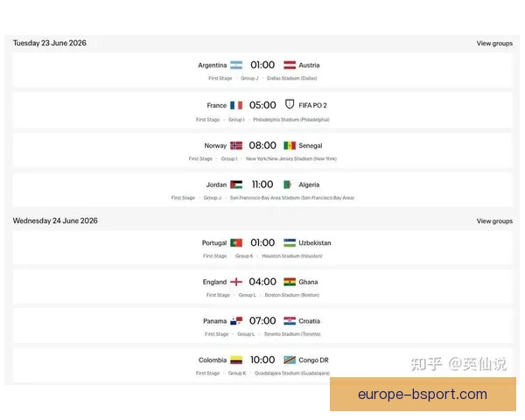Click the Argentina flag icon
Viewport: 525px width, 420px height.
tap(235, 65)
